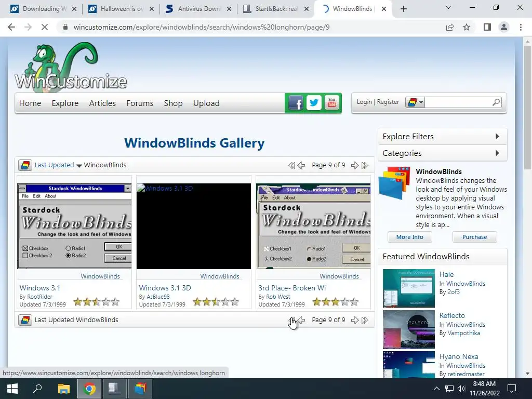Switch to the Halloween is ov... tab
Image resolution: width=532 pixels, height=399 pixels.
[120, 9]
